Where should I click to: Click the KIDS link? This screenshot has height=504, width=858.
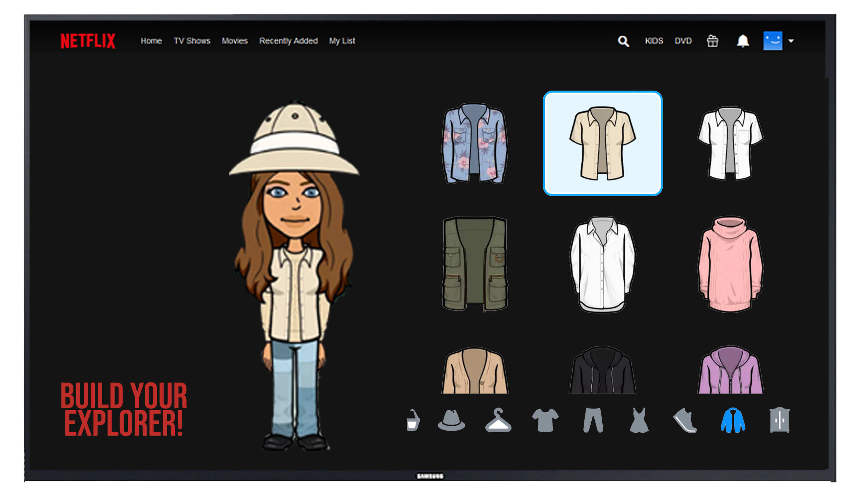[x=654, y=41]
